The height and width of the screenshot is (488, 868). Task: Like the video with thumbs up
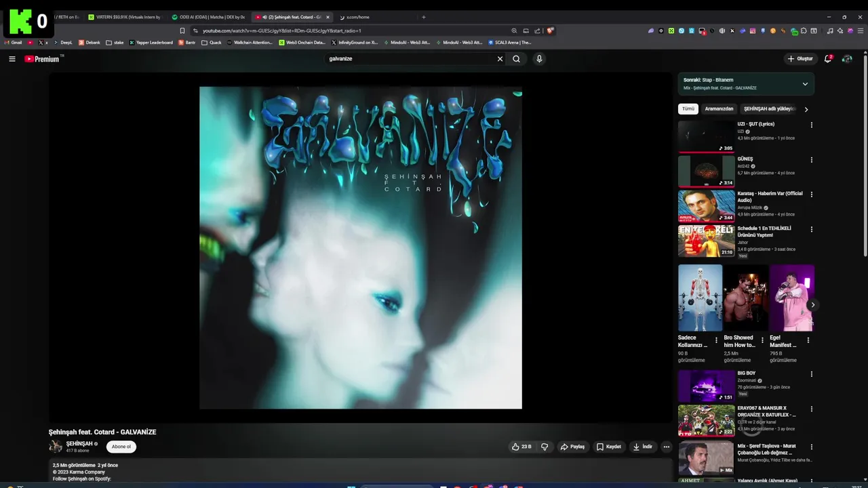coord(521,447)
